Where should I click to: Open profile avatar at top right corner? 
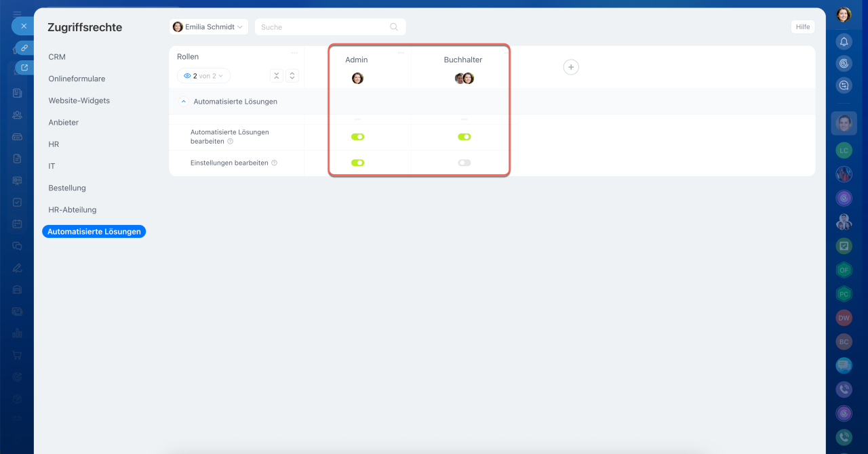coord(844,14)
